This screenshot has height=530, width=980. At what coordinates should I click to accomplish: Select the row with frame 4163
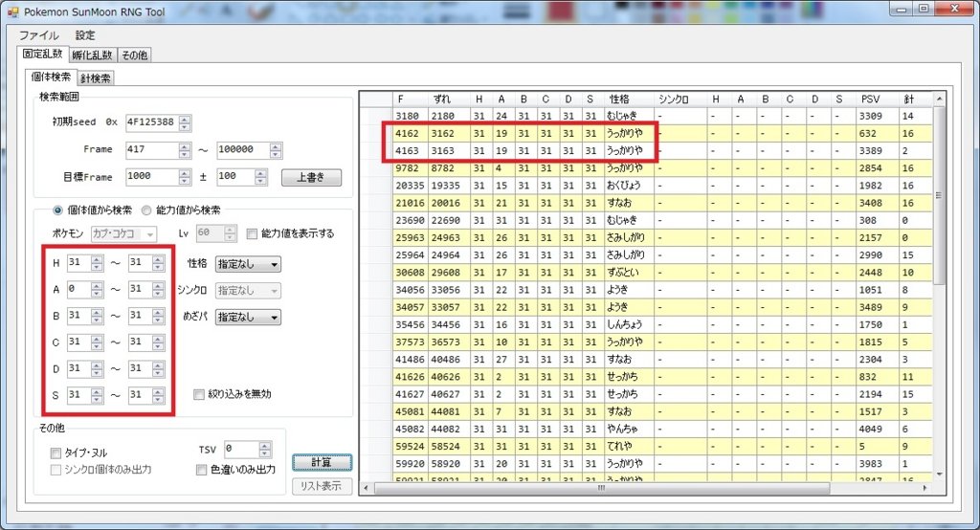click(647, 150)
